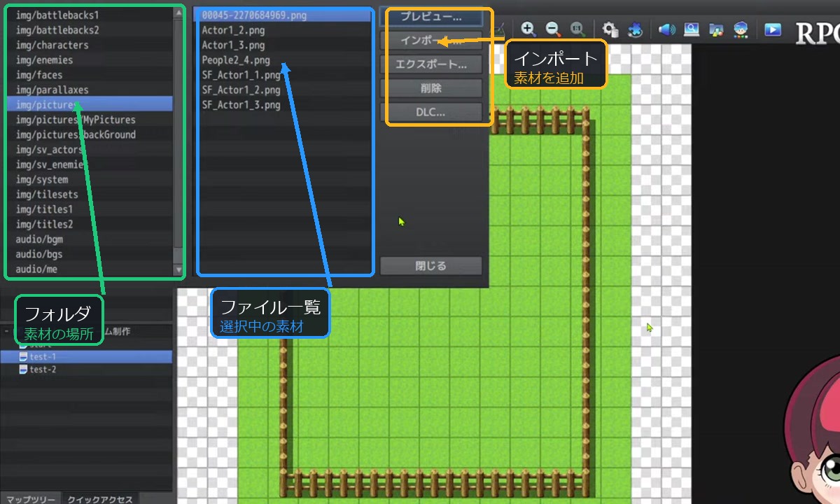This screenshot has width=840, height=504.
Task: Open the Event Searcher laptop icon
Action: 692,29
